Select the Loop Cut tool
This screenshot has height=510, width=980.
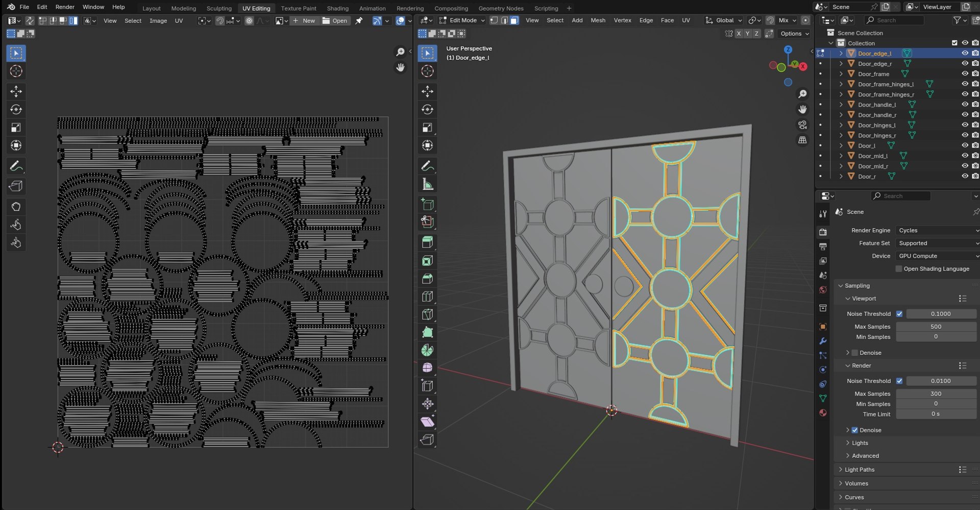[x=428, y=297]
